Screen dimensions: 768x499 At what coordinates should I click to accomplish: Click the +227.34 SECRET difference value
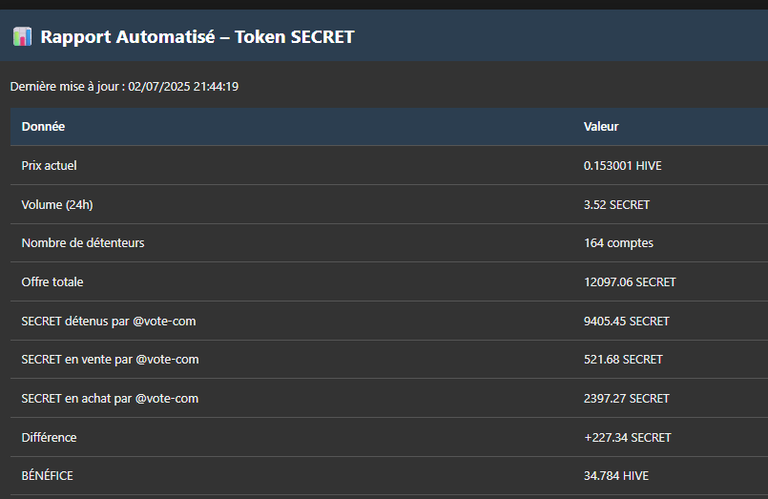[x=627, y=437]
